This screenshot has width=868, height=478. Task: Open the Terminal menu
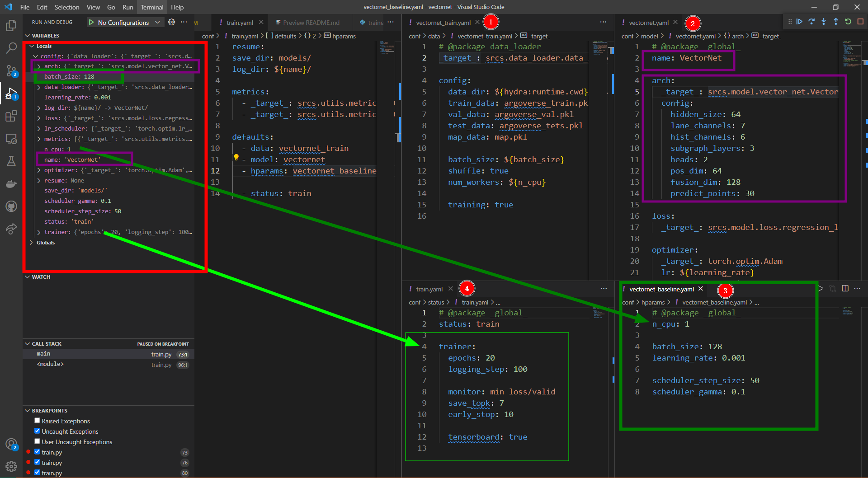(151, 7)
